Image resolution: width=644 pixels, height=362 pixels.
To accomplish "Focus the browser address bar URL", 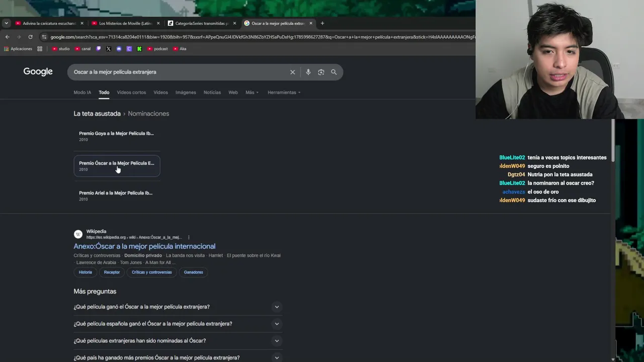I will click(262, 37).
